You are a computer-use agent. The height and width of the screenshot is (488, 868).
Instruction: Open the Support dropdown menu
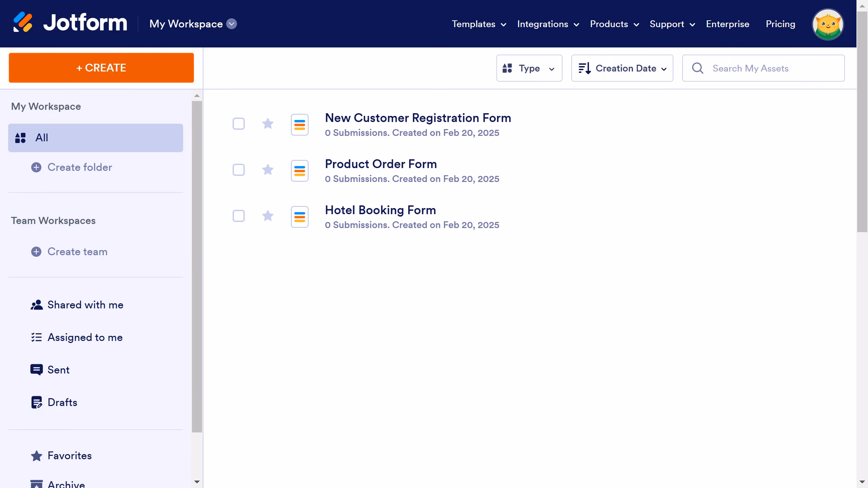point(672,24)
